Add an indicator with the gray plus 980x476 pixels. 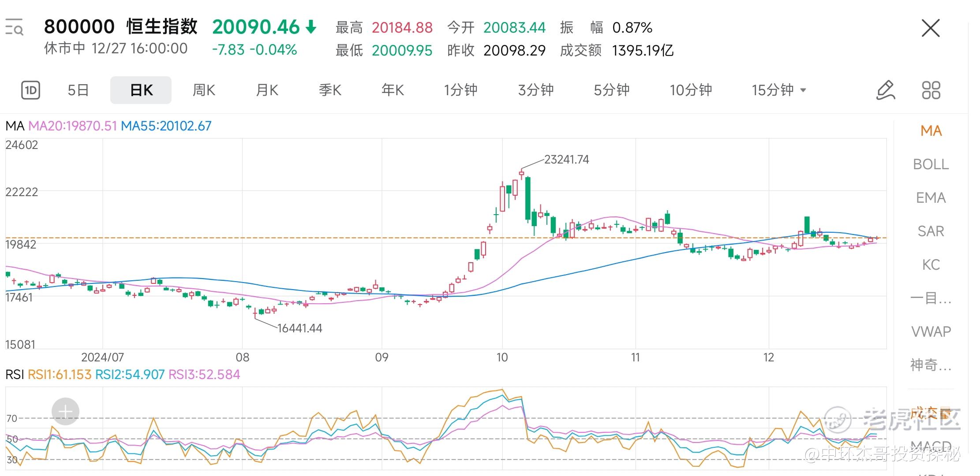coord(65,412)
